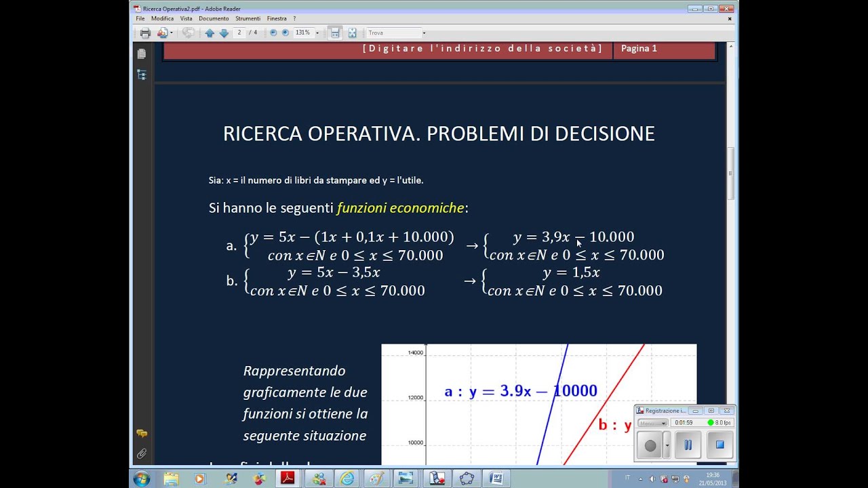
Task: Open the dropdown arrow next to the PDF conversion icon
Action: click(172, 33)
